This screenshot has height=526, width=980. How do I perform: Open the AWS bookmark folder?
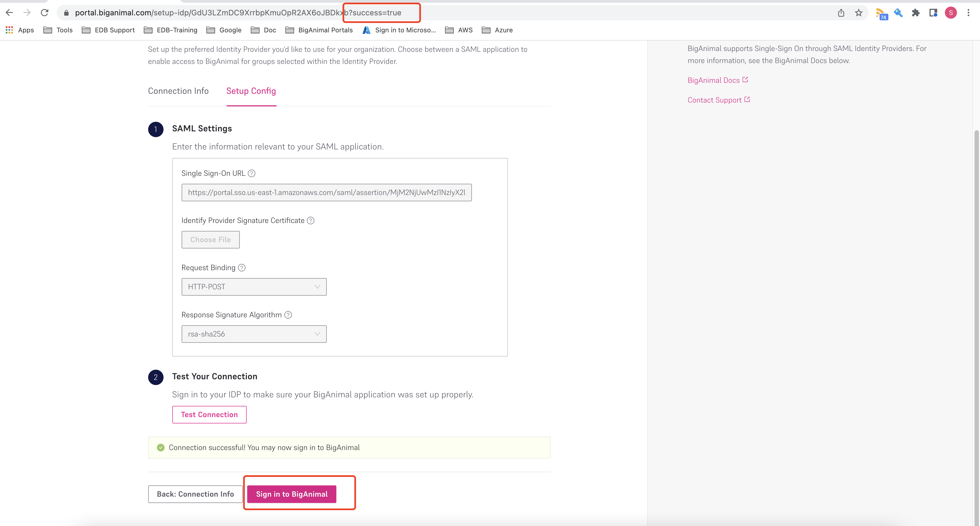pos(458,30)
